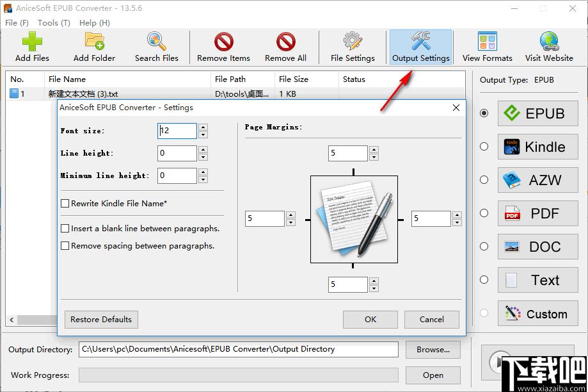Increase Font size with up arrow
Viewport: 588px width, 392px height.
(203, 127)
